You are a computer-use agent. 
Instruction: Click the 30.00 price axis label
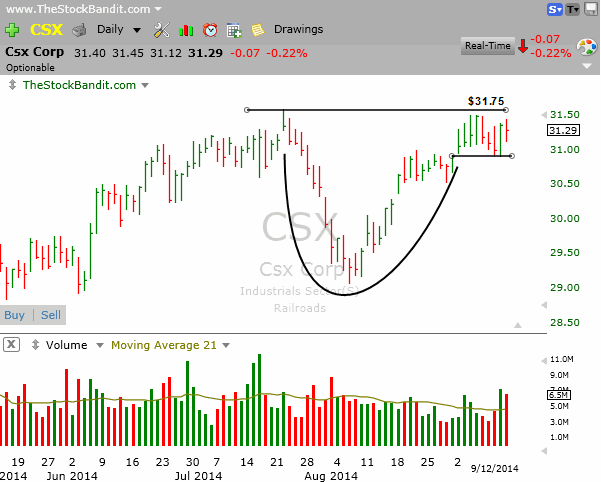pyautogui.click(x=565, y=218)
